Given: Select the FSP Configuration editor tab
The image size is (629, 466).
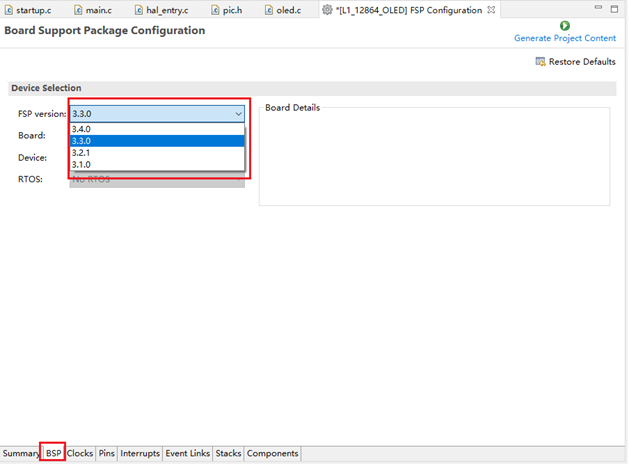Looking at the screenshot, I should [408, 10].
